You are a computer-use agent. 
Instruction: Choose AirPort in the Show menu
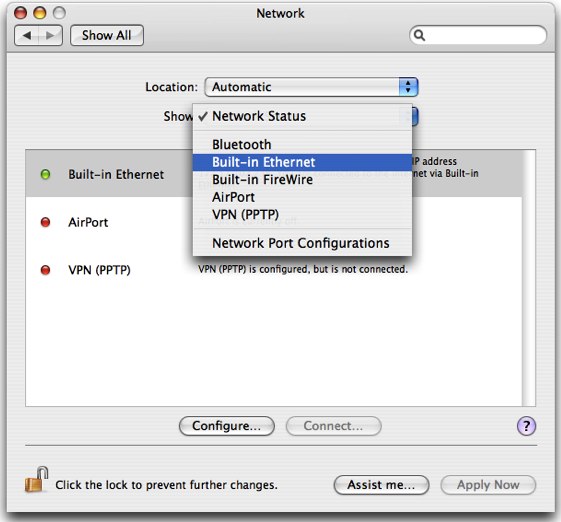click(302, 197)
